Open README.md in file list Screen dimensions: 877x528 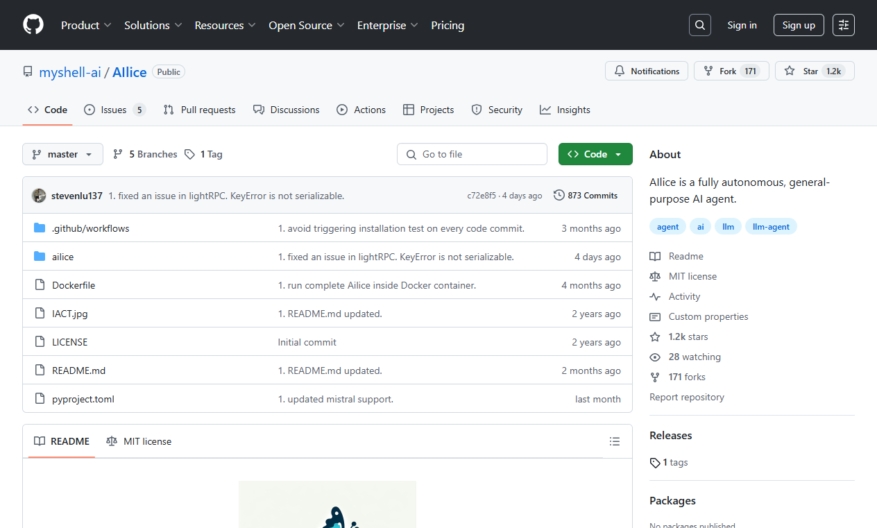tap(79, 371)
